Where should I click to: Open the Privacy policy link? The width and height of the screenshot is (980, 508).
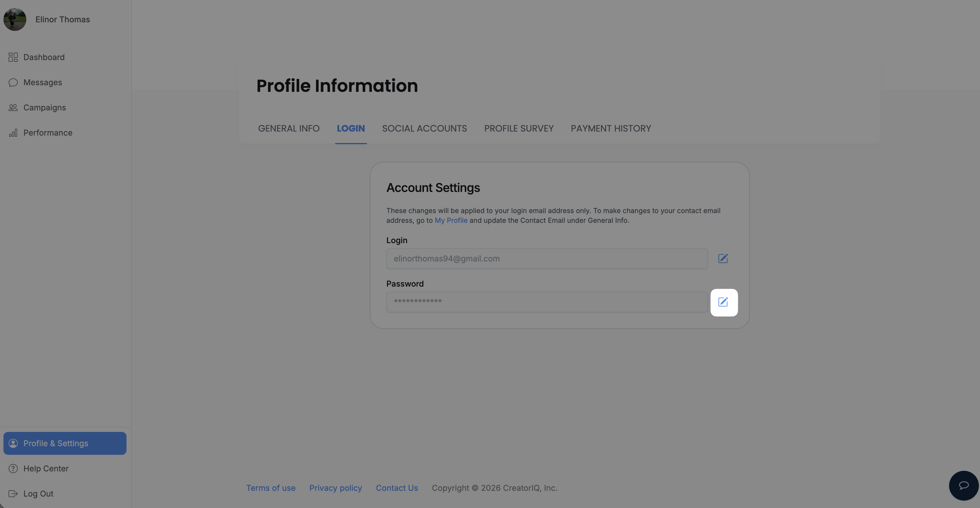tap(335, 488)
